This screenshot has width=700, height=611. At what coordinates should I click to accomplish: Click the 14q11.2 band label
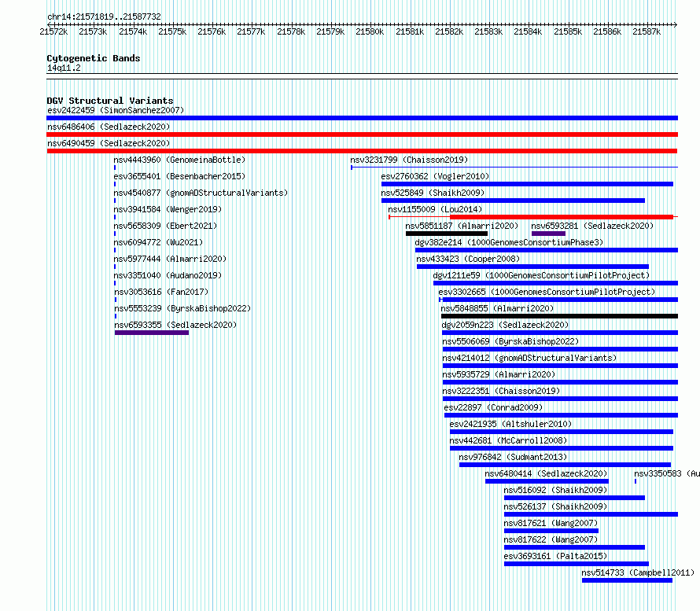coord(64,68)
